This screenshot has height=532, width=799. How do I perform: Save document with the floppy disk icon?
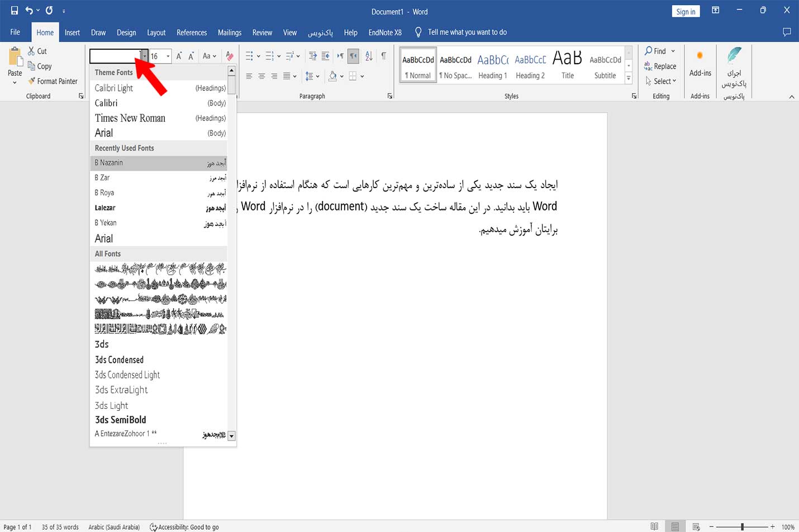pos(15,11)
